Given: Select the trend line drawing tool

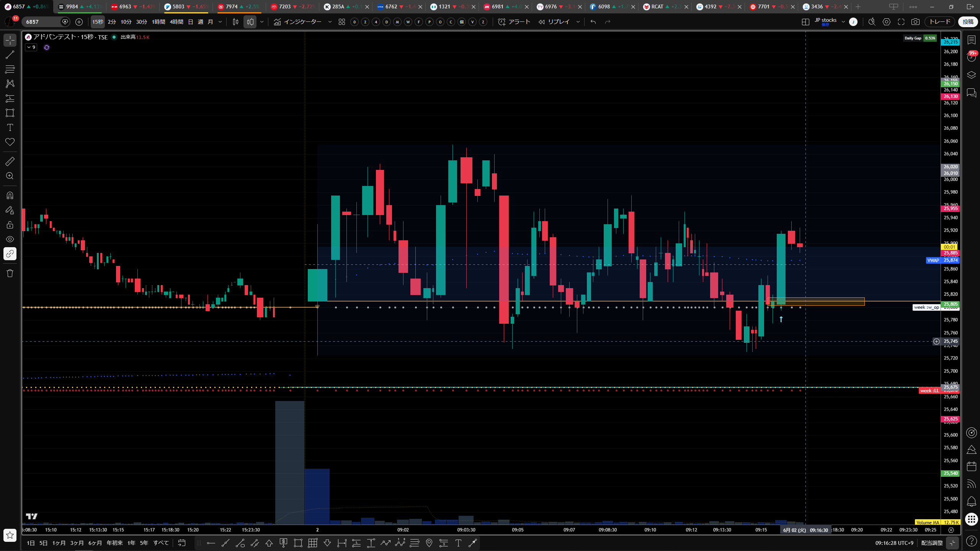Looking at the screenshot, I should point(10,55).
